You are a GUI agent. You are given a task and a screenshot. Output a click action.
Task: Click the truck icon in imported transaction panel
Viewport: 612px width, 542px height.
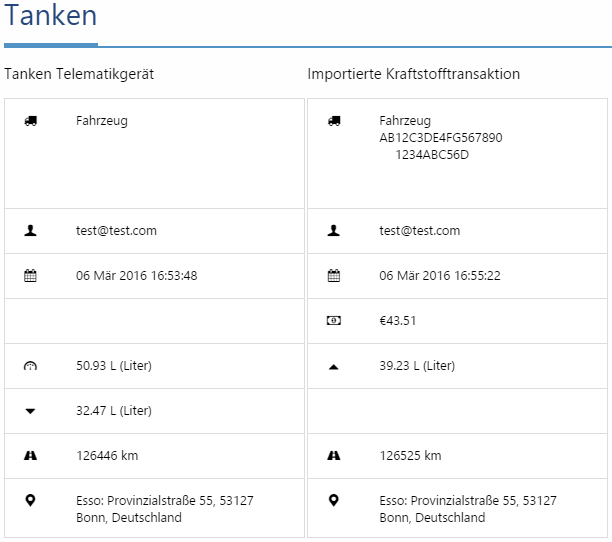(x=334, y=121)
